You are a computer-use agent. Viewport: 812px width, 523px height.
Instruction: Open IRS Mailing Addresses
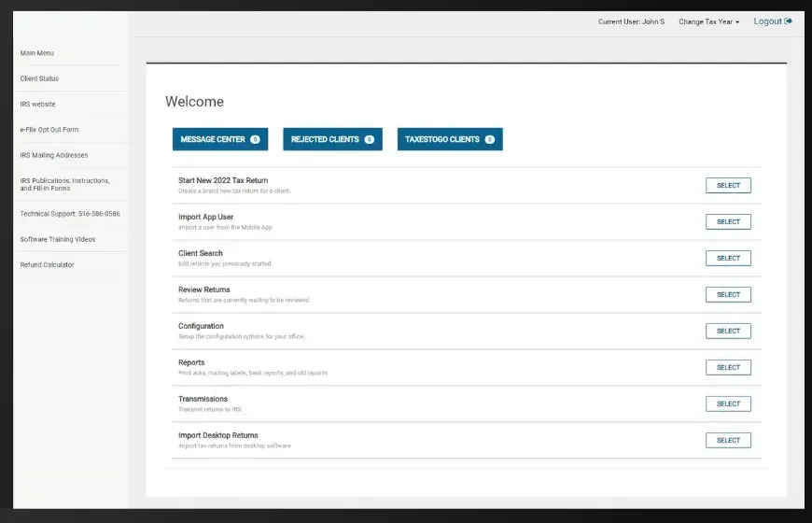(54, 155)
